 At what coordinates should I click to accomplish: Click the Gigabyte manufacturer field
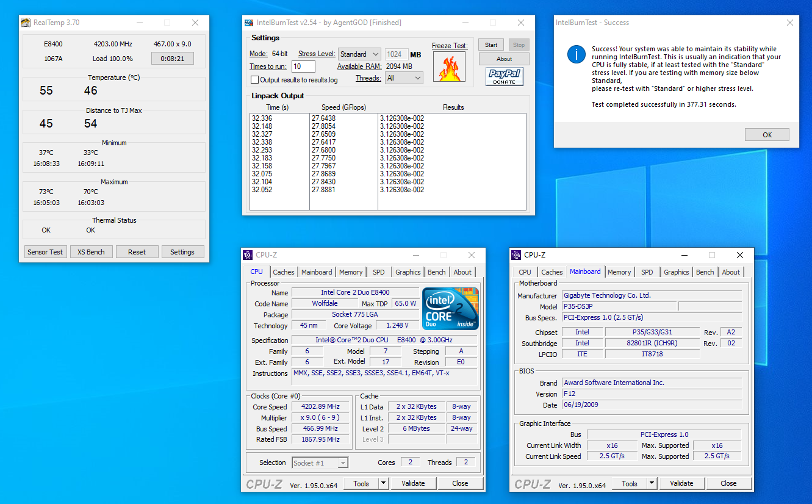point(652,295)
